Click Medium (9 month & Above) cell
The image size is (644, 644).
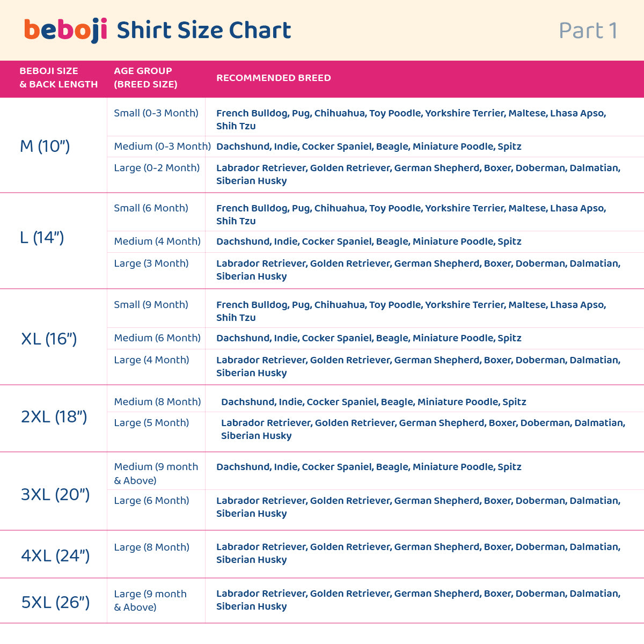[156, 473]
